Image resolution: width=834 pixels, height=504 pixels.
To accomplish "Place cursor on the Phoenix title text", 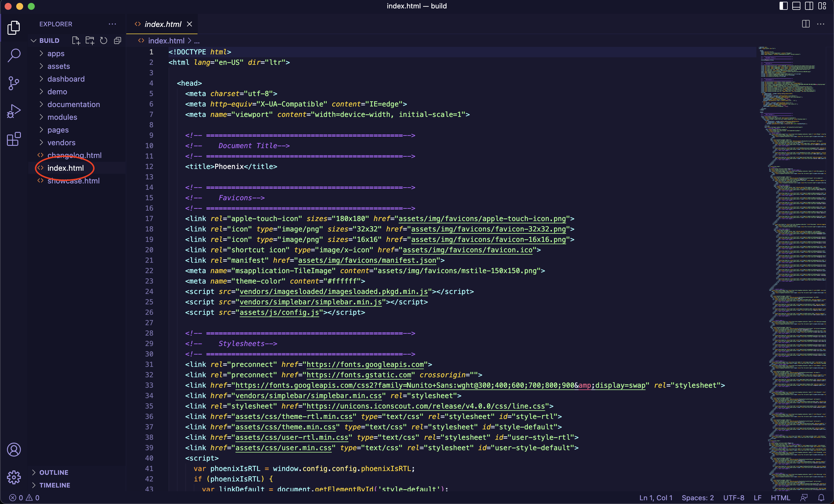I will pyautogui.click(x=229, y=167).
